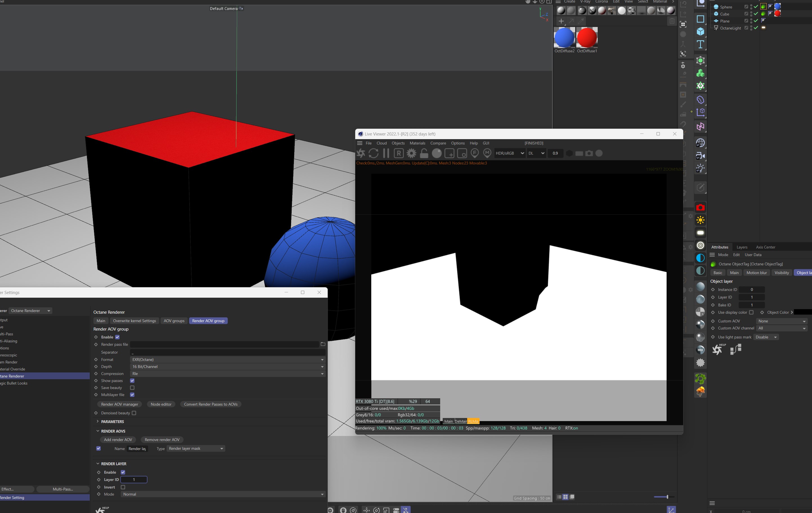
Task: Open the HDR/sRGB color space dropdown
Action: (509, 153)
